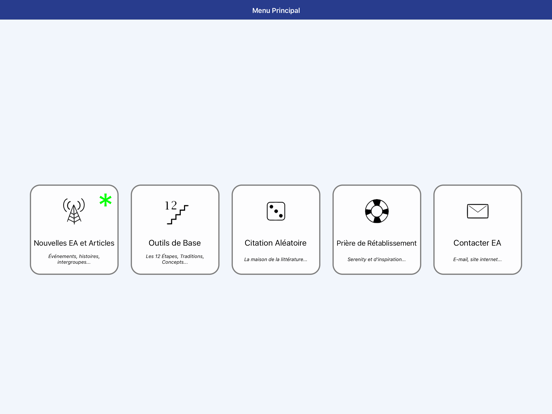Open the radio tower news icon
The image size is (552, 414).
(x=74, y=211)
